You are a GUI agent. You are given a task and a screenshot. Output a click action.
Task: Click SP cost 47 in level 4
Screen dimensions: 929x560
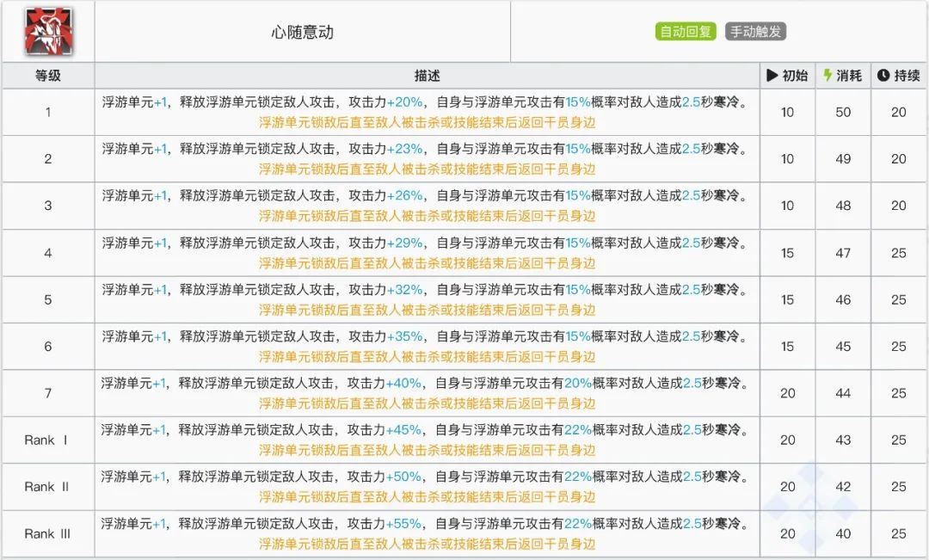click(x=843, y=253)
